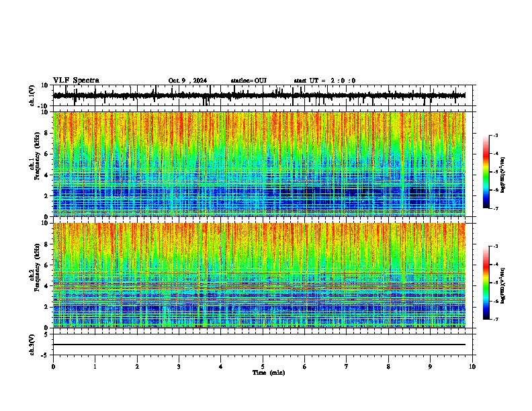Click the 'ch.1(V)' axis label

(32, 95)
